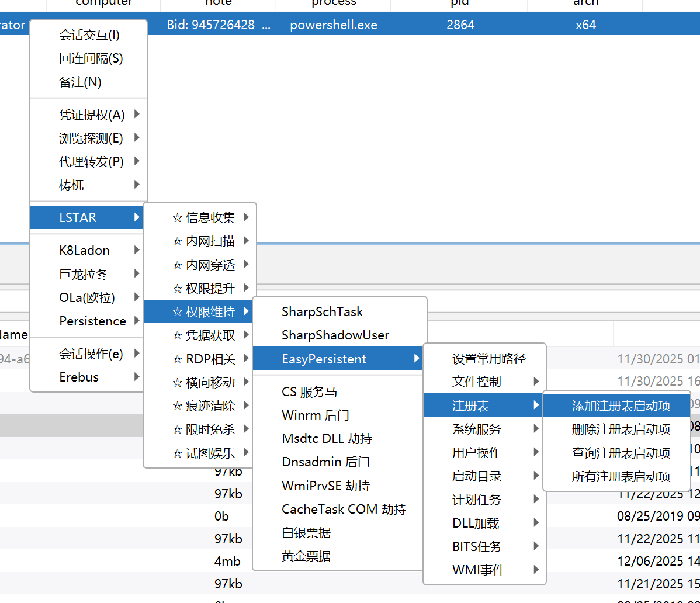The height and width of the screenshot is (603, 700).
Task: Click 添加注册表启动项
Action: 616,406
